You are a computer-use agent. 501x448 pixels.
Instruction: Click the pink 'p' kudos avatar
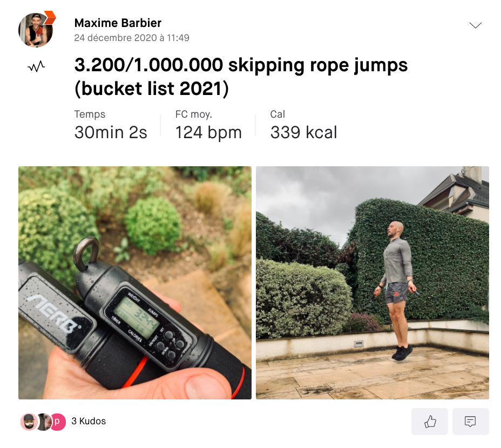click(x=58, y=422)
